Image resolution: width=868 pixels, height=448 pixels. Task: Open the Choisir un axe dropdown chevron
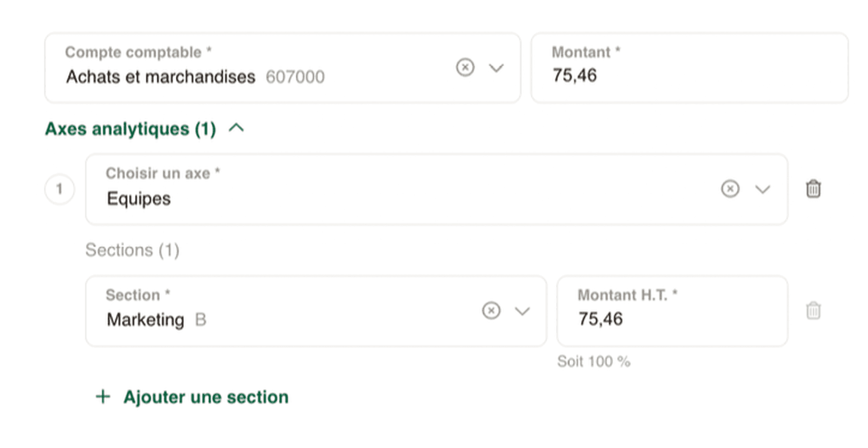(762, 189)
